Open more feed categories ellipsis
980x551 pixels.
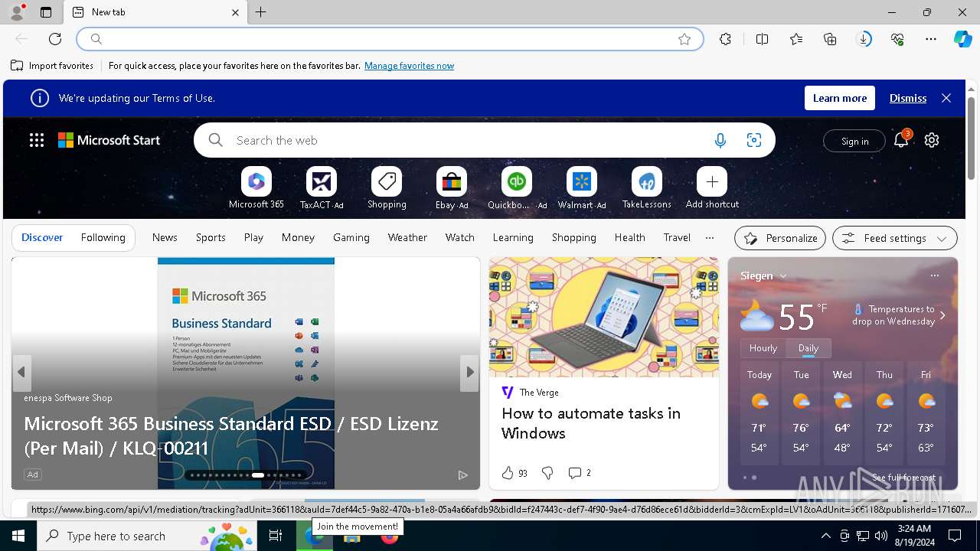click(x=710, y=238)
